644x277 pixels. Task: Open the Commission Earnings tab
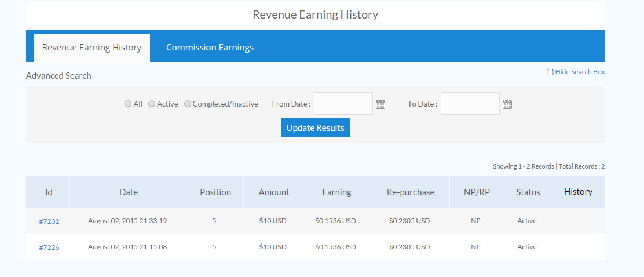tap(210, 48)
